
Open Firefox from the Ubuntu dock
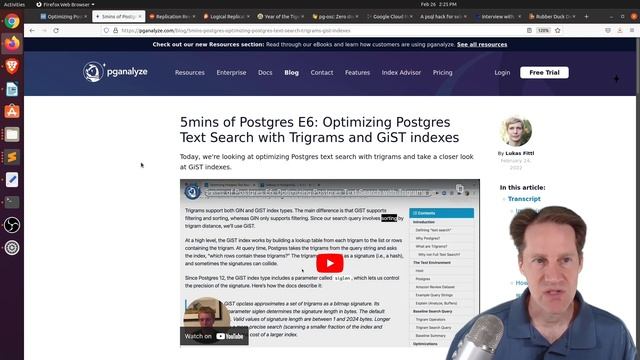(12, 44)
